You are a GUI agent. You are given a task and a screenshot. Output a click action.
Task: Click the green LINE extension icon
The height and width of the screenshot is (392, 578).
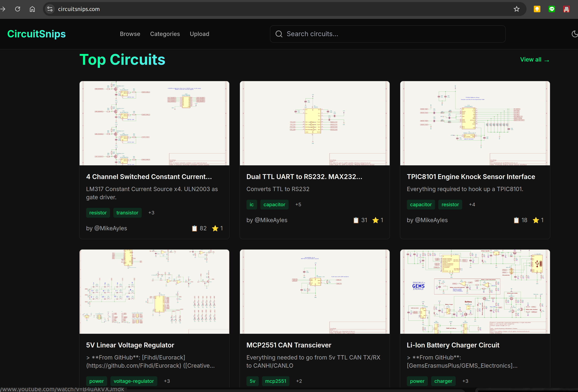pos(552,9)
